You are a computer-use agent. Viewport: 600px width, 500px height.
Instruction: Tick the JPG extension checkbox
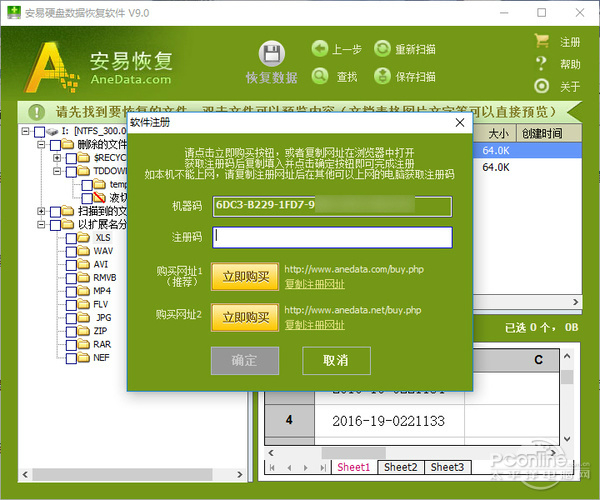71,318
